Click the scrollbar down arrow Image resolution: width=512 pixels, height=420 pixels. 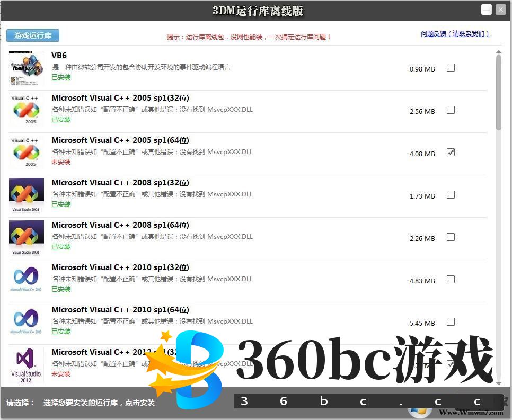pos(499,383)
